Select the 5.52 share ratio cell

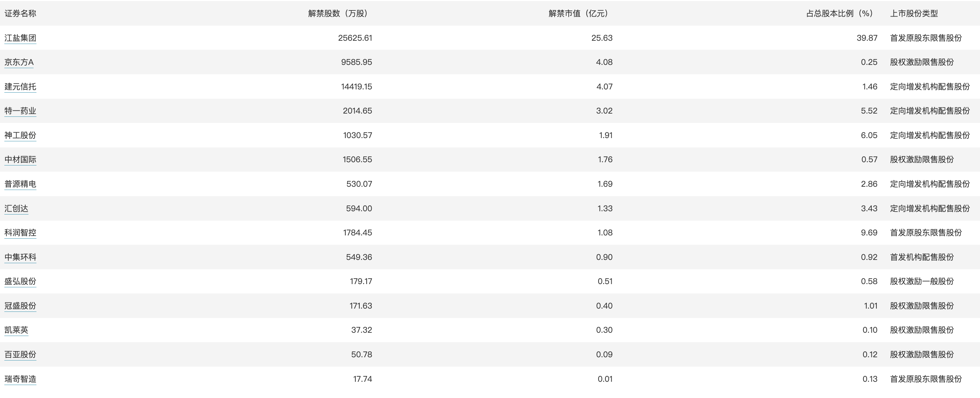[x=869, y=111]
